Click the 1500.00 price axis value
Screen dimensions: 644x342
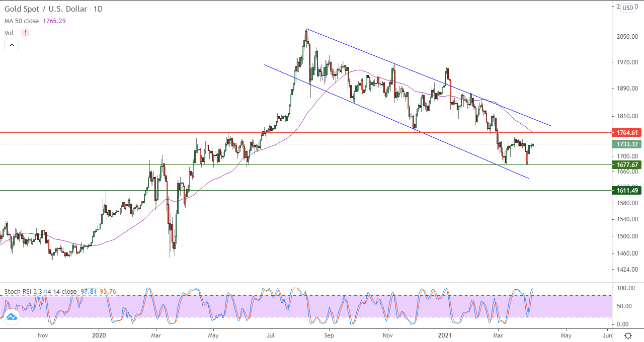pos(627,236)
